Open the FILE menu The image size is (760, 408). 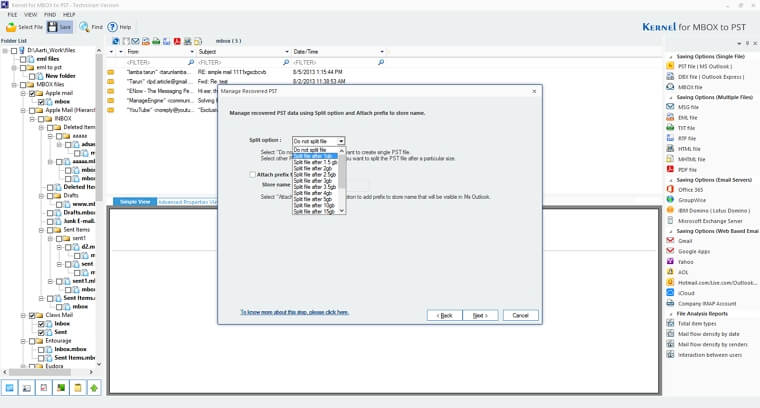12,15
